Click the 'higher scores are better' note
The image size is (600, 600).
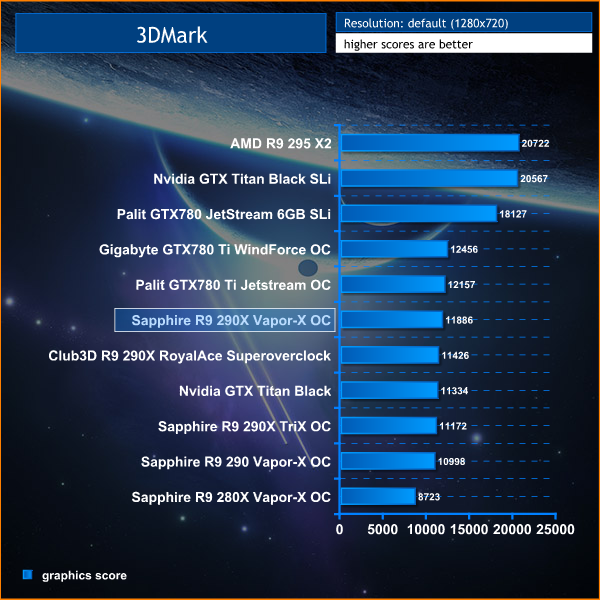(x=463, y=43)
